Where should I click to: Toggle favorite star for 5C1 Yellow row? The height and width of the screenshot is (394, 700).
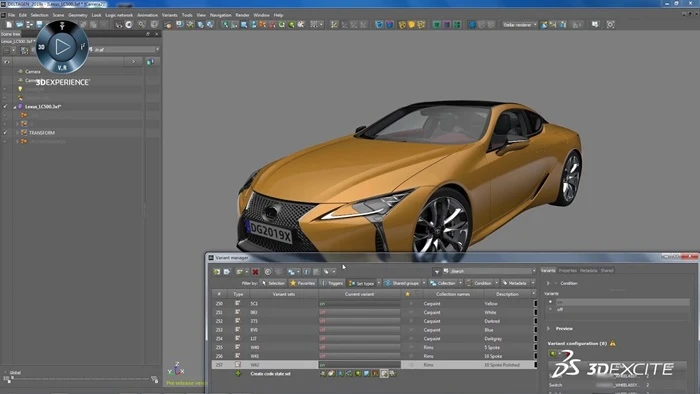click(x=411, y=303)
